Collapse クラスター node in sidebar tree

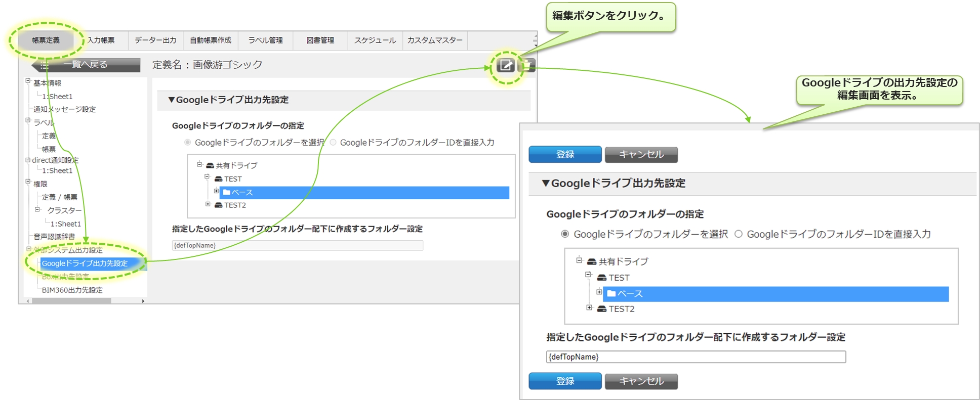tap(37, 209)
